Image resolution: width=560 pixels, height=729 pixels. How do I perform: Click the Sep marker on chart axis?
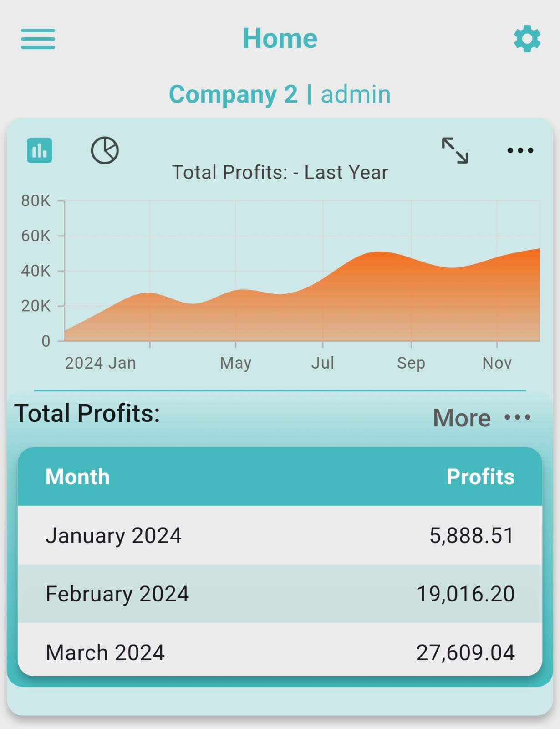tap(411, 363)
